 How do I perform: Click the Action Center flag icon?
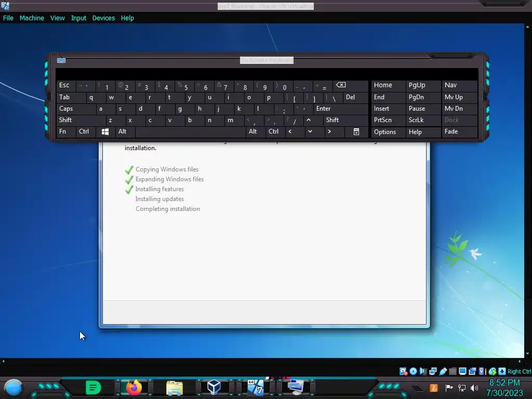448,388
